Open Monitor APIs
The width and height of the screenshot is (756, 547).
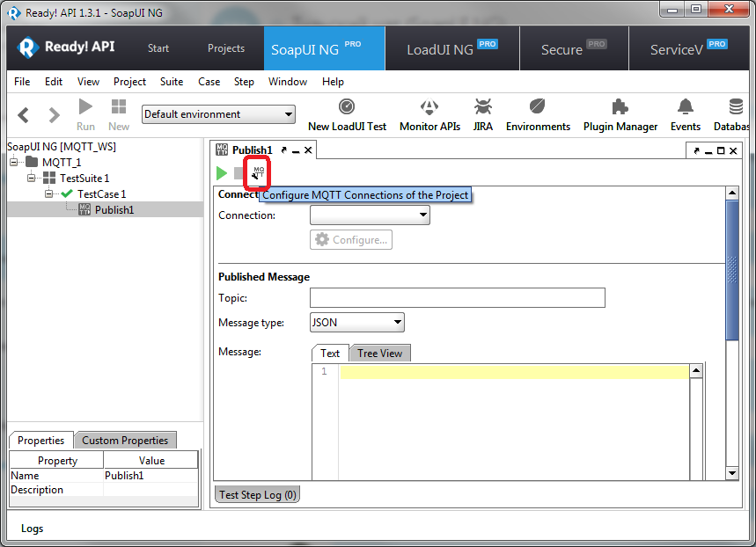point(429,115)
